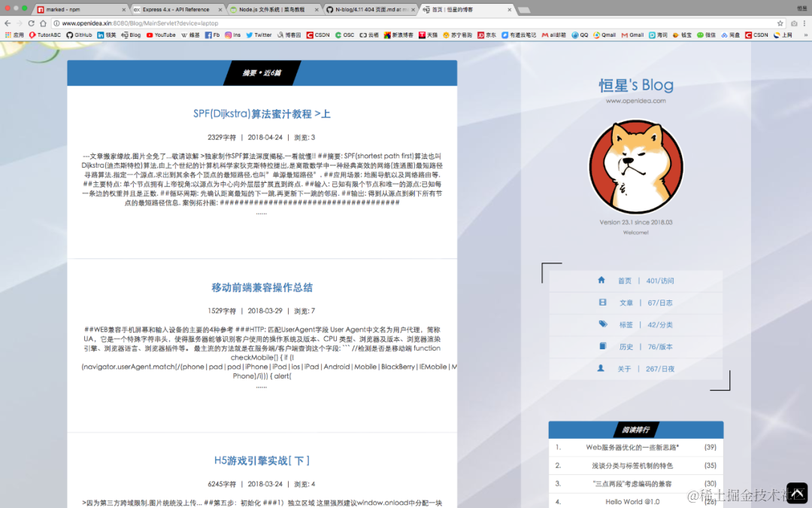Open the H5游戏引擎实战[下] article

(x=262, y=461)
